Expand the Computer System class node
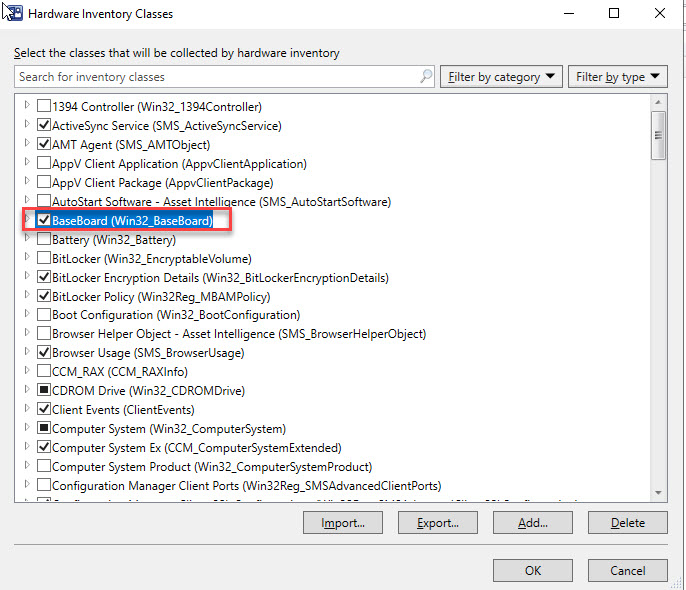This screenshot has width=686, height=590. [27, 429]
